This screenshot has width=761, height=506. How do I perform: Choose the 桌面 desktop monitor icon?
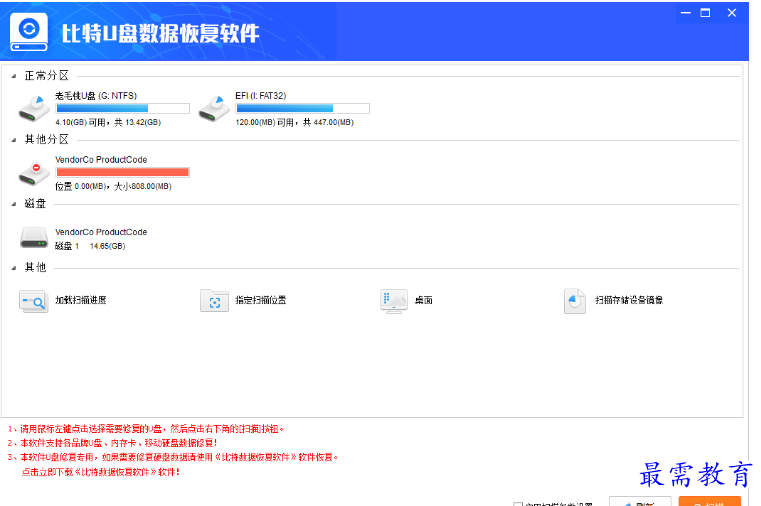point(394,301)
